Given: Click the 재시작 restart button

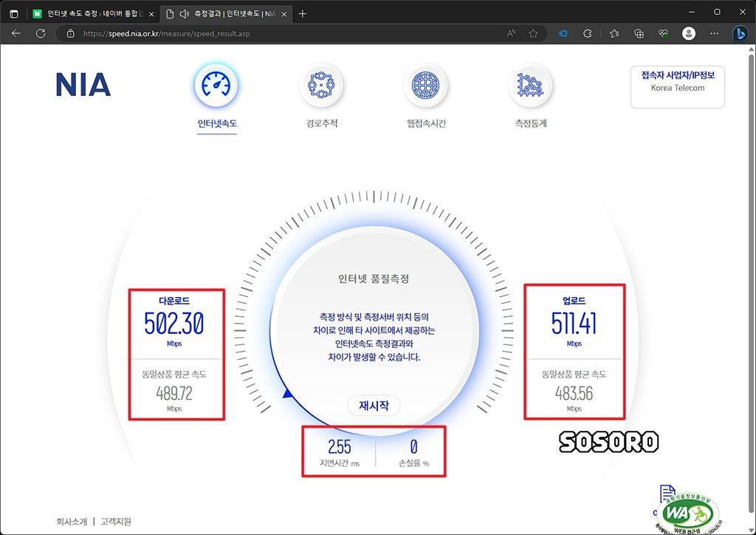Looking at the screenshot, I should tap(374, 405).
